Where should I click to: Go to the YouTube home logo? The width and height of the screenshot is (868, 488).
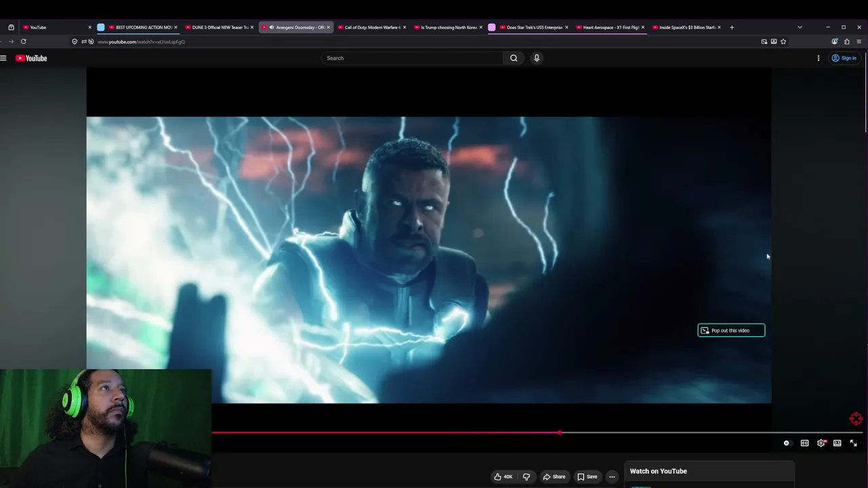point(31,58)
